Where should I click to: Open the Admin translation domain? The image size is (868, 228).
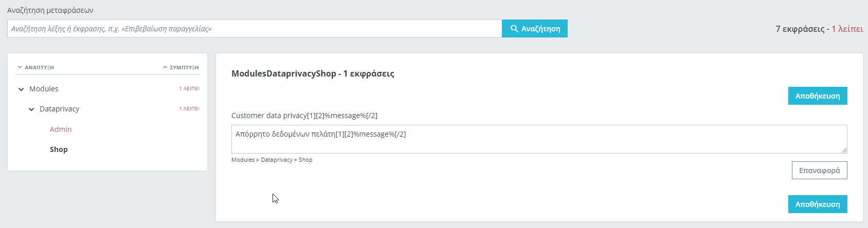(61, 129)
